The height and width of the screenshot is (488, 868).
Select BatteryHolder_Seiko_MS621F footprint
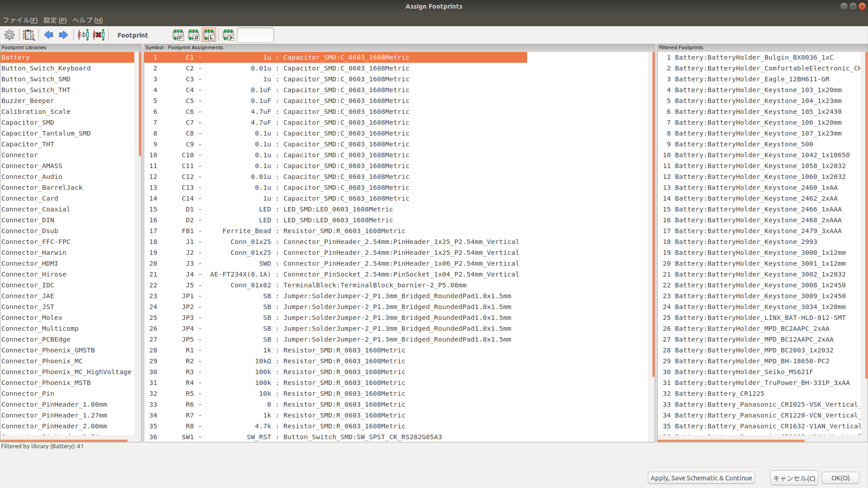point(759,372)
